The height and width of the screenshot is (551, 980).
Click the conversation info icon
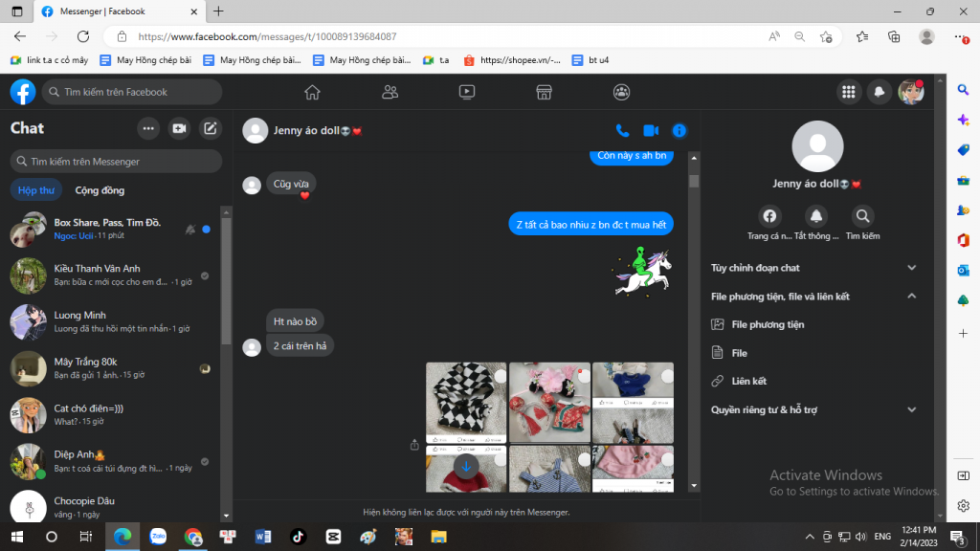(x=679, y=130)
